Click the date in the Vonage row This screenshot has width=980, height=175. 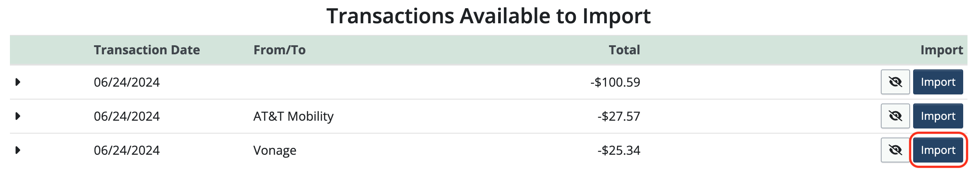(x=127, y=150)
